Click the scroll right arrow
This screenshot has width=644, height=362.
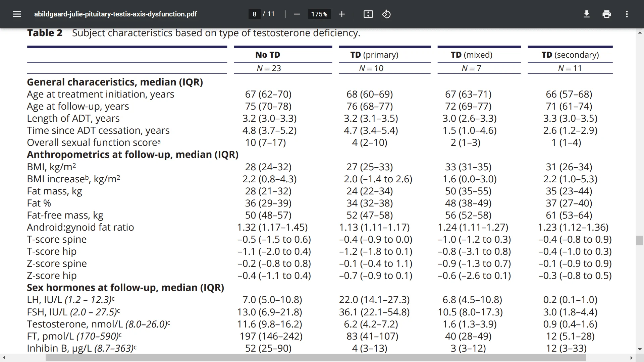click(631, 358)
